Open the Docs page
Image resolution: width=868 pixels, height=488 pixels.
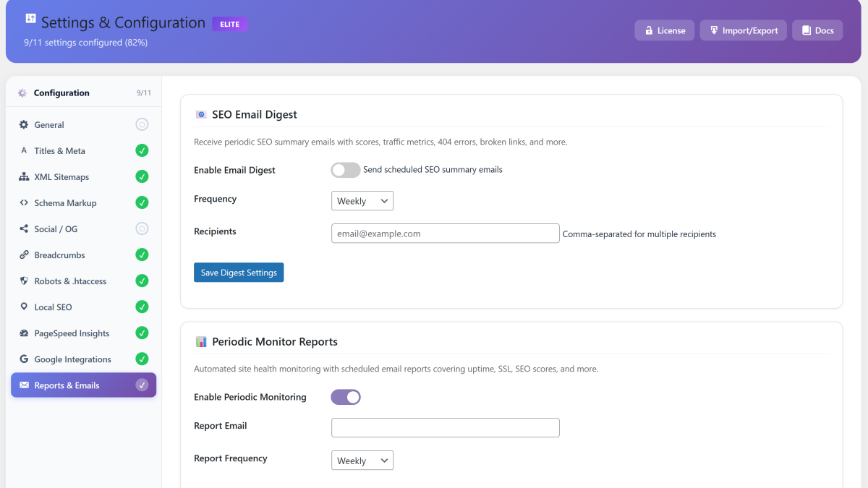tap(817, 30)
